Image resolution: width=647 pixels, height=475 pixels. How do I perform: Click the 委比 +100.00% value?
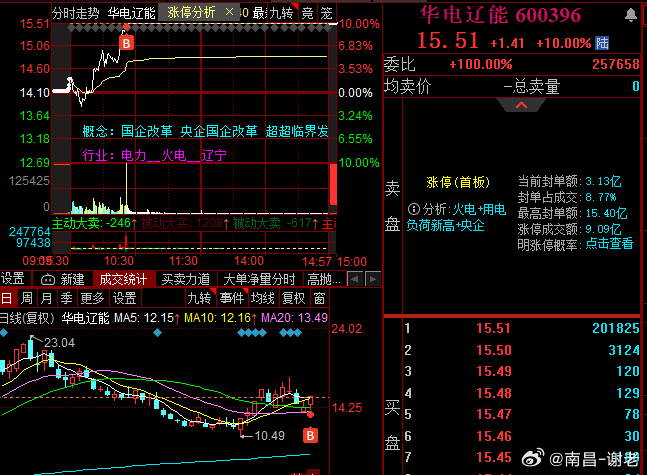point(481,64)
